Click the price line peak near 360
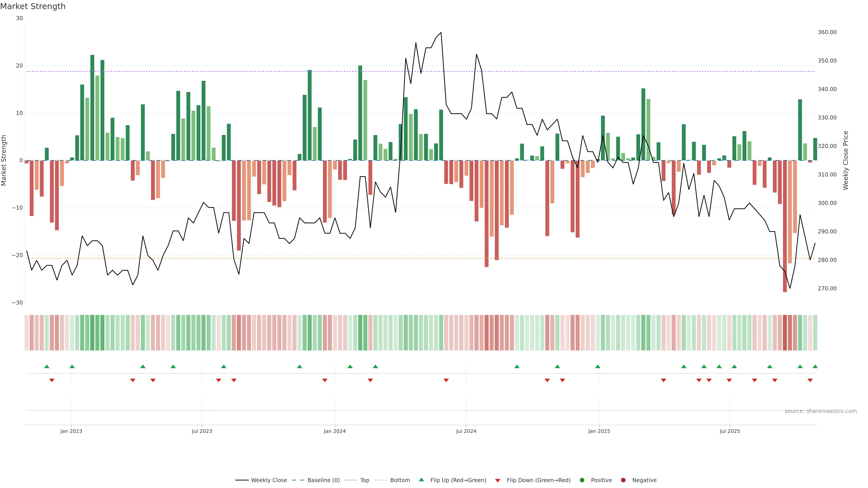The image size is (868, 488). tap(441, 33)
